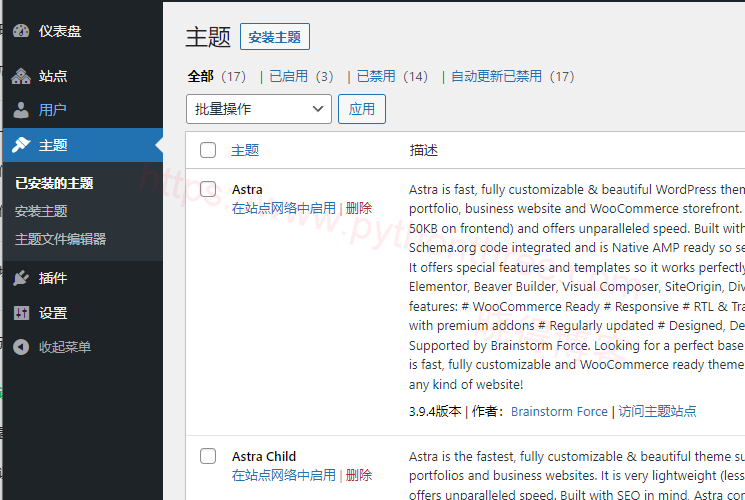Click the 3.9.4版本 text
745x500 pixels.
click(435, 412)
